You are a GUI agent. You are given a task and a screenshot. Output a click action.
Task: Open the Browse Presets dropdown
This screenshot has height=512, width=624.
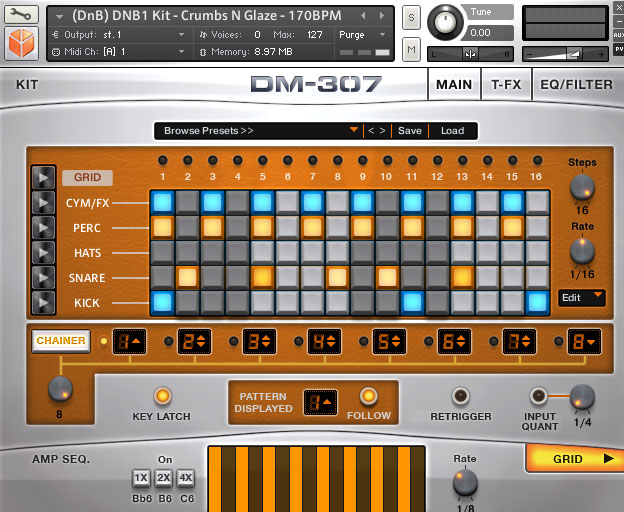coord(258,131)
